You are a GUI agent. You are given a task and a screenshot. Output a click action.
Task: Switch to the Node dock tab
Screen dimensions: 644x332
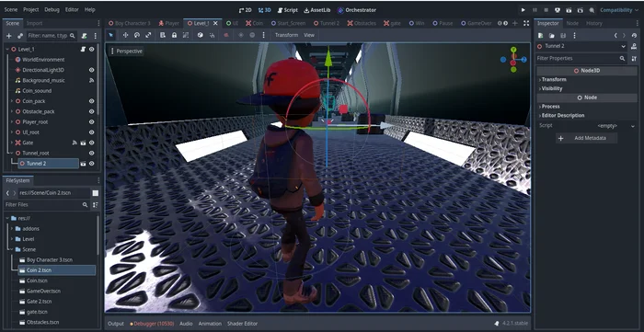pyautogui.click(x=572, y=23)
